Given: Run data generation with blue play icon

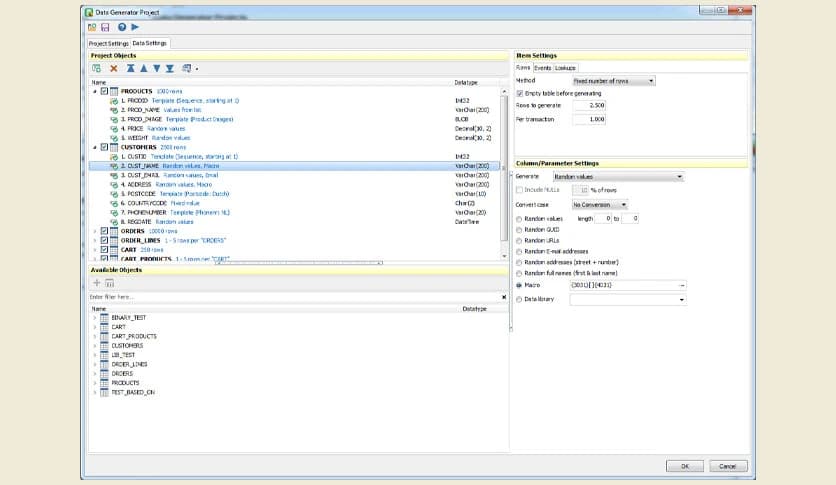Looking at the screenshot, I should coord(135,27).
